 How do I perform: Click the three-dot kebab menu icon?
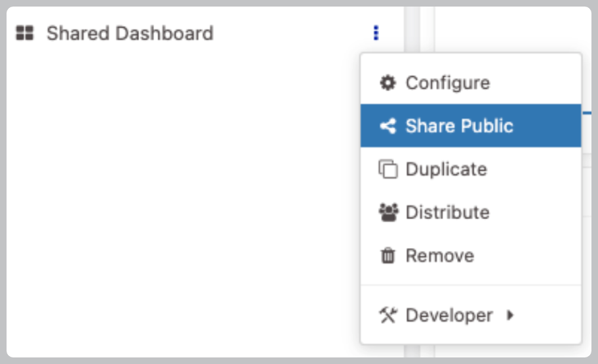(376, 33)
